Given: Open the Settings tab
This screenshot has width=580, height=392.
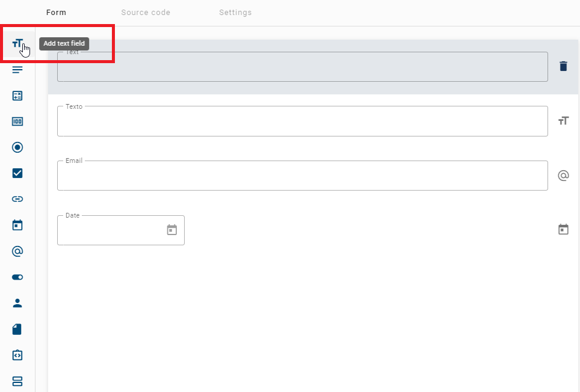Looking at the screenshot, I should click(235, 12).
